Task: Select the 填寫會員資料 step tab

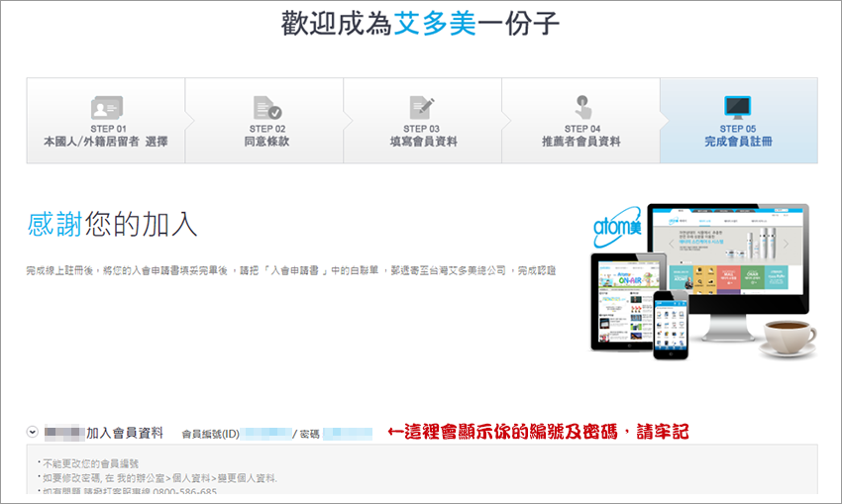Action: click(423, 120)
